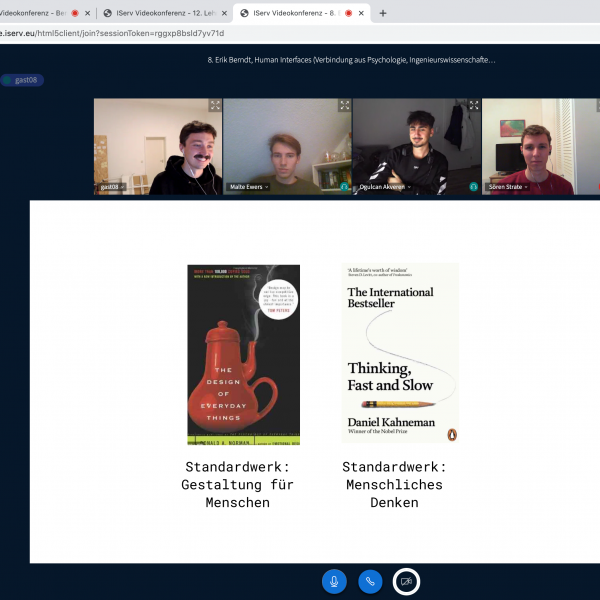Image resolution: width=600 pixels, height=600 pixels.
Task: Click the recording indicator on the 8. tab
Action: (x=348, y=13)
